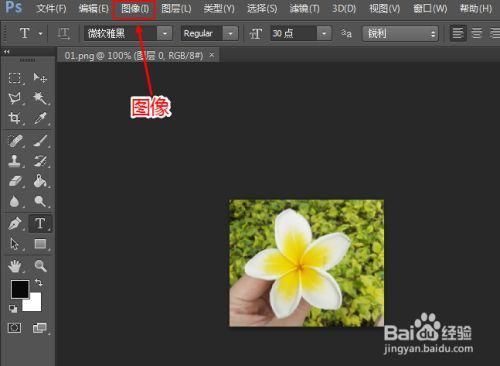Select the Polygonal Lasso tool
Viewport: 500px width, 366px height.
click(x=15, y=98)
